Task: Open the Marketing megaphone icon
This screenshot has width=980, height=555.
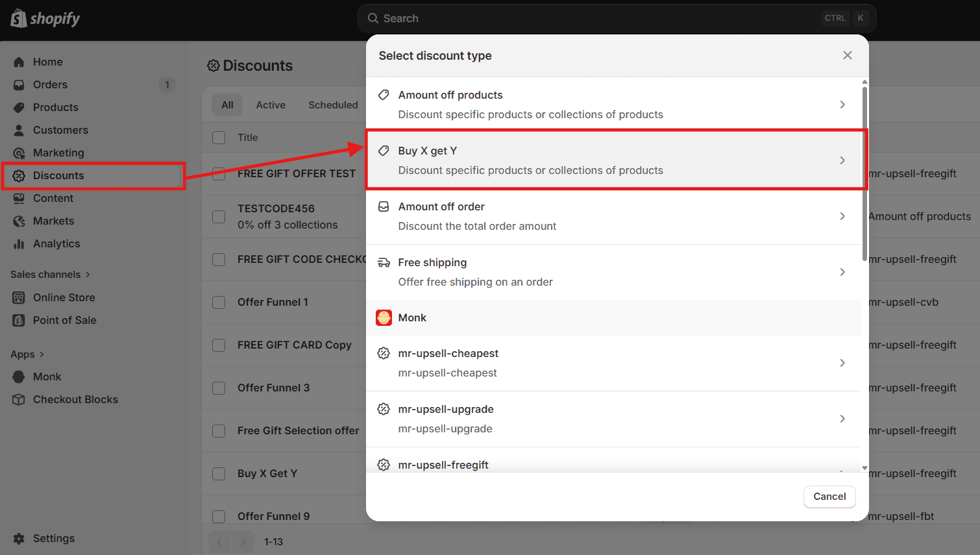Action: click(x=18, y=153)
